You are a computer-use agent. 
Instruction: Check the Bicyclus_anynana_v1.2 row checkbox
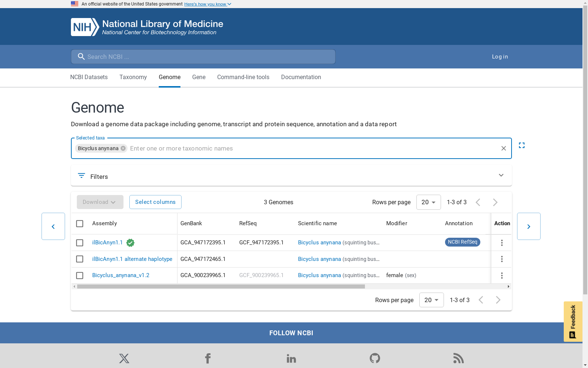pyautogui.click(x=80, y=276)
